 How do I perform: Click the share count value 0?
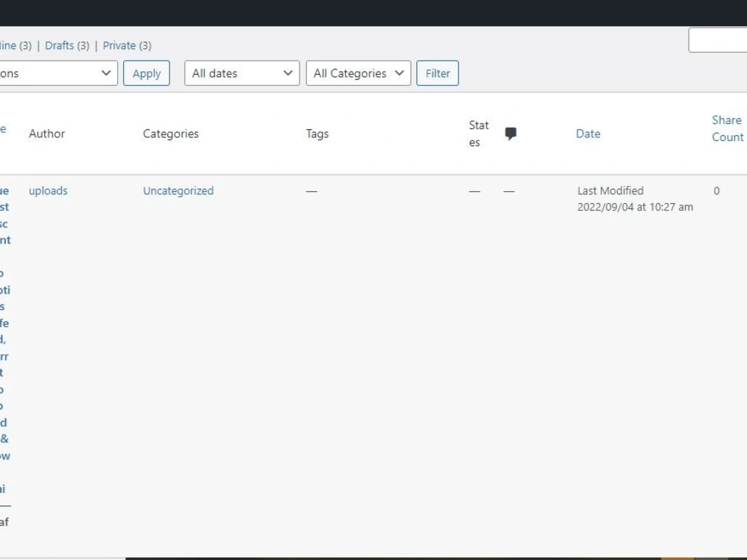[716, 191]
